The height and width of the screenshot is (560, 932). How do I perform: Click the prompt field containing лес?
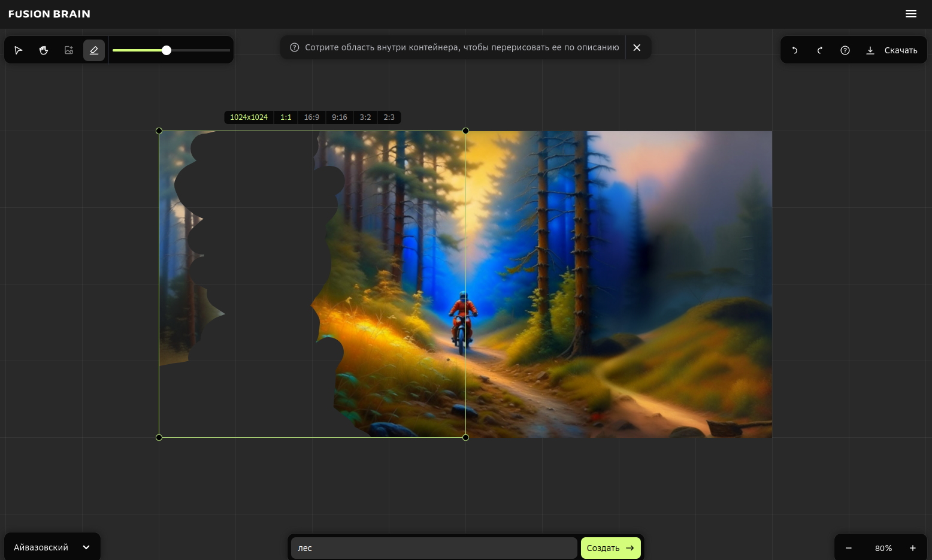[434, 548]
